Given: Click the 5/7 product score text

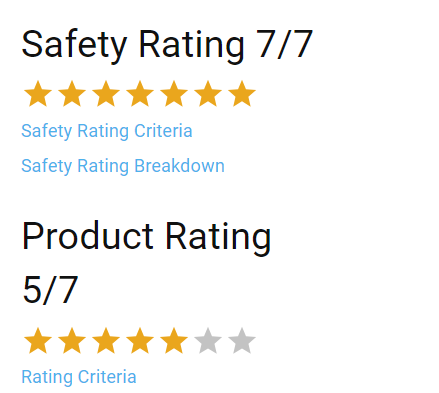Looking at the screenshot, I should pyautogui.click(x=50, y=290).
